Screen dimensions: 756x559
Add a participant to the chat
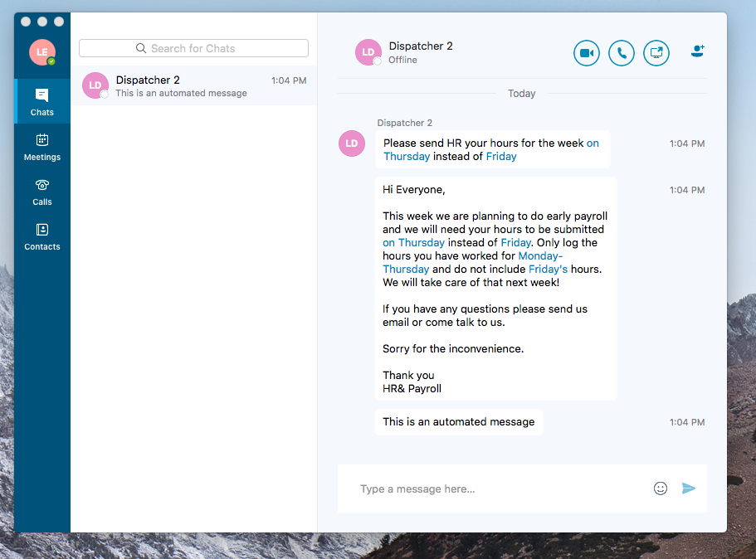point(697,51)
